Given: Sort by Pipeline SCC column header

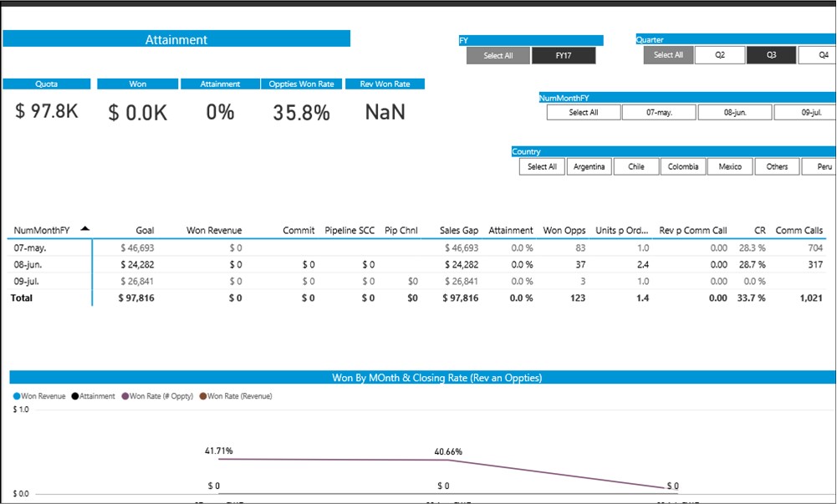Looking at the screenshot, I should pos(350,231).
